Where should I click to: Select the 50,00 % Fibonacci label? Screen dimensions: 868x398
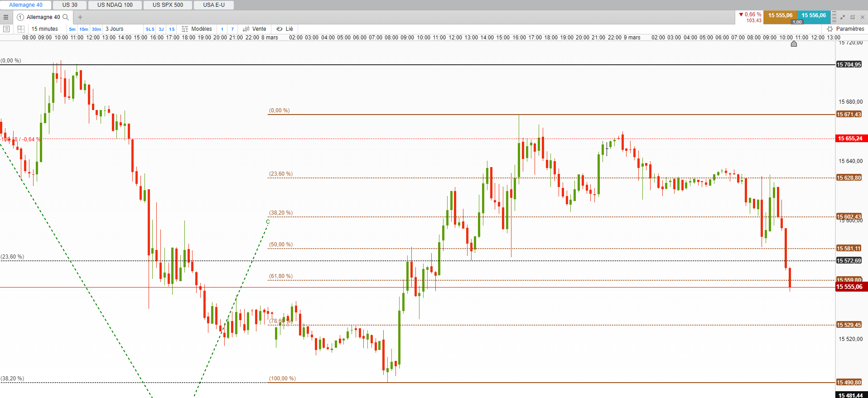(281, 245)
